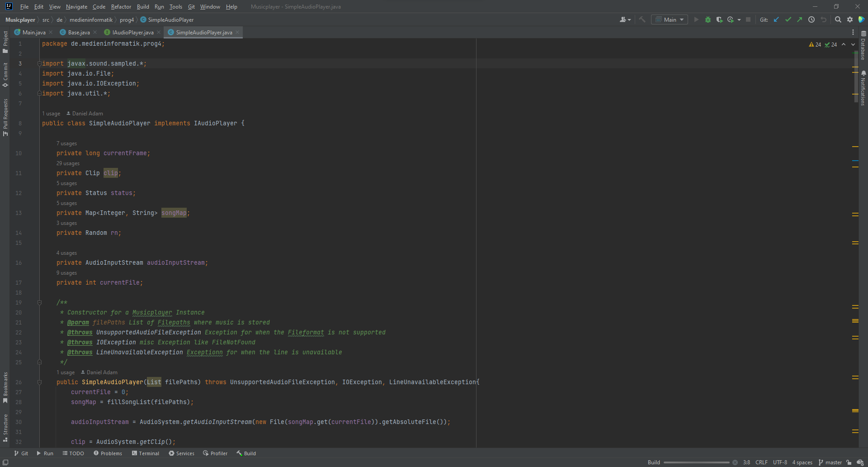Run the Main configuration

pos(696,19)
